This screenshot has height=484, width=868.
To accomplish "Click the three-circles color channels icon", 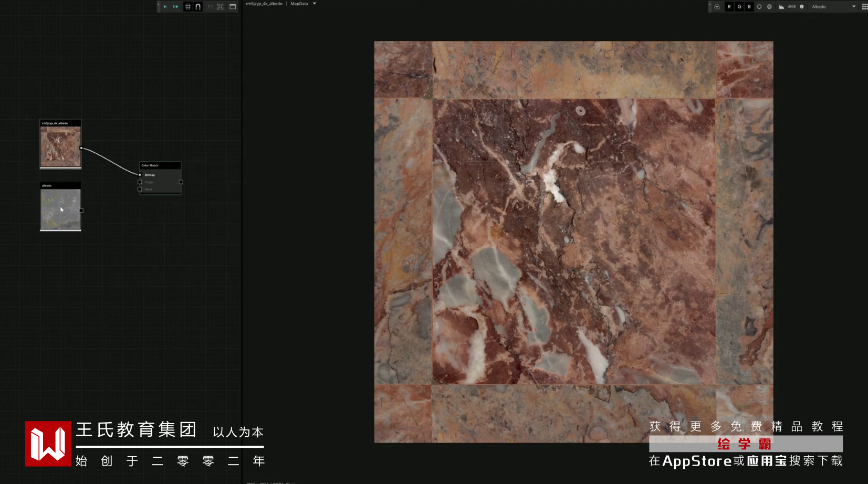I will point(717,7).
